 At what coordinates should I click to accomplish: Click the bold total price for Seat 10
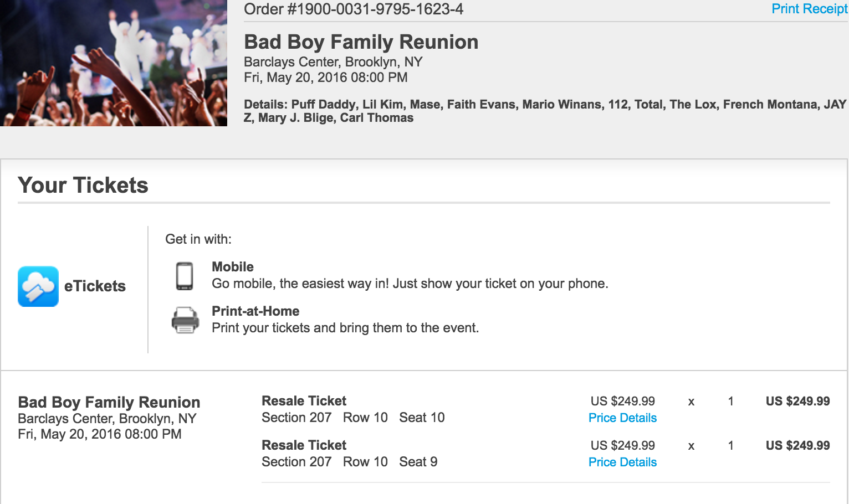(x=797, y=402)
